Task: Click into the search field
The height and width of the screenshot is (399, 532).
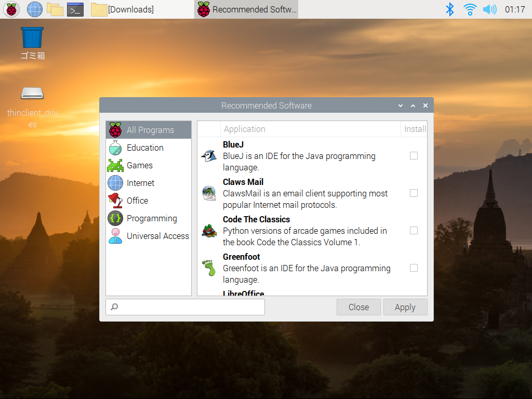Action: pos(185,307)
